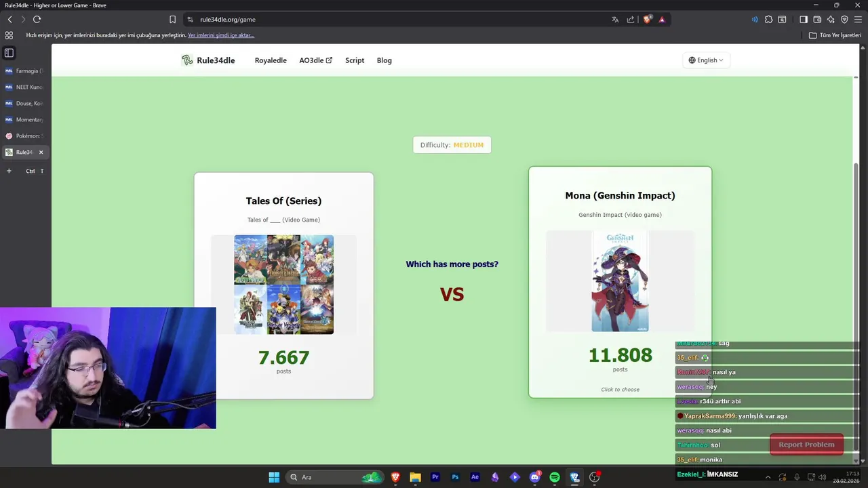Open Brave Wallet icon

click(x=817, y=20)
